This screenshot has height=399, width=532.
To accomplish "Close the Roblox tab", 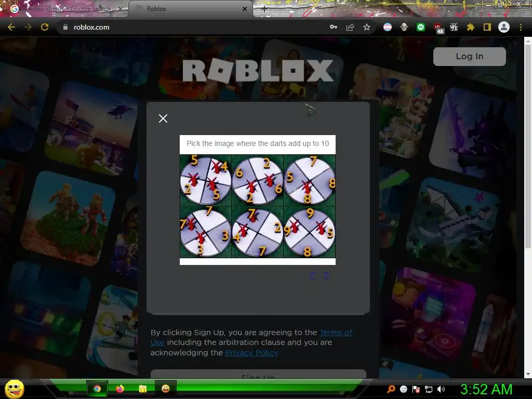I will pos(245,9).
